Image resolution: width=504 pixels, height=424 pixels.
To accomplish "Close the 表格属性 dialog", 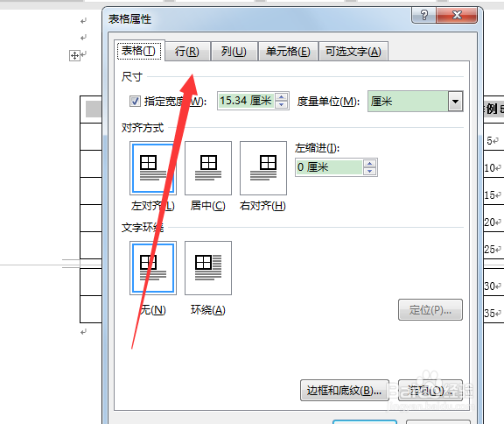I will click(457, 15).
